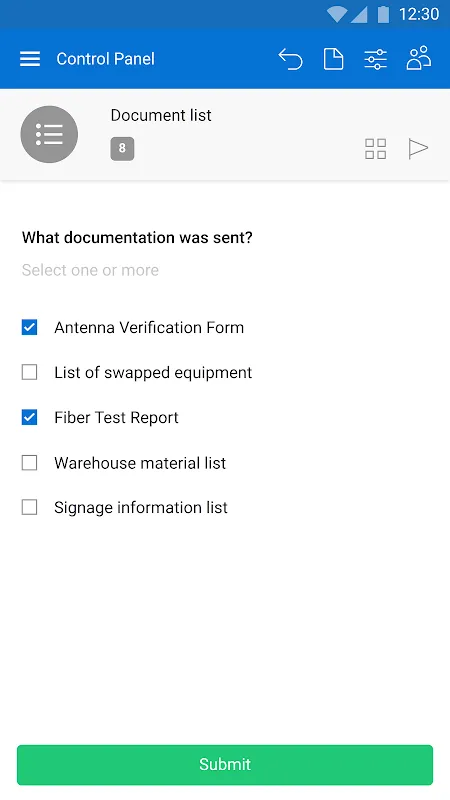Click the green Submit button
The image size is (450, 800).
pos(225,764)
